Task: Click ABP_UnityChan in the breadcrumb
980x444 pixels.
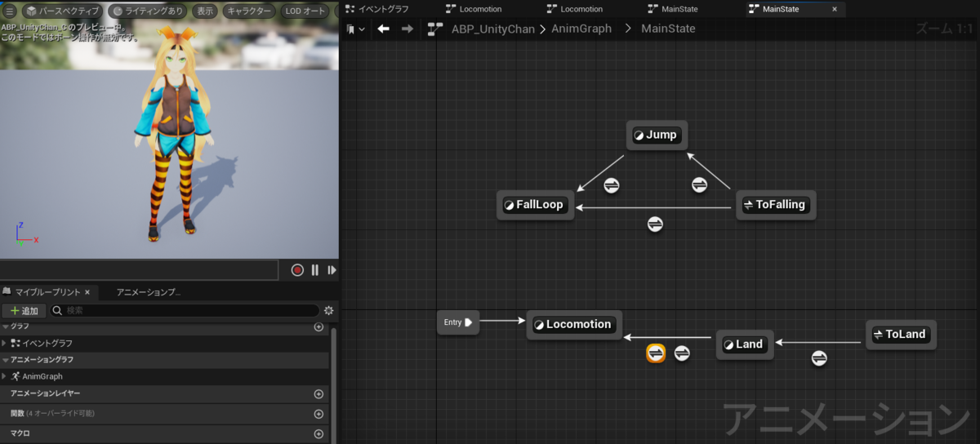Action: pyautogui.click(x=493, y=29)
